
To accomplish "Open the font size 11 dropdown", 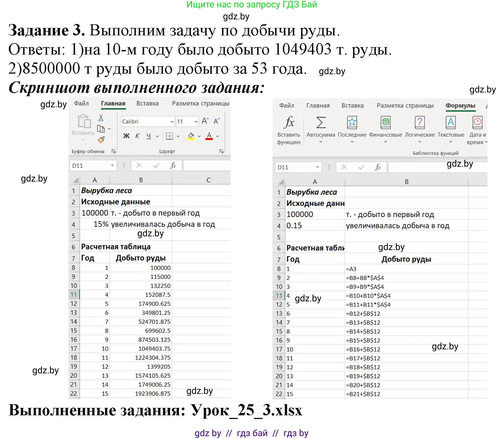I will pyautogui.click(x=196, y=122).
